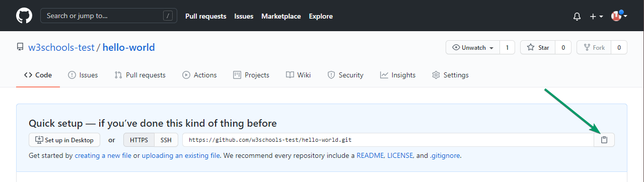Switch to the Actions tab
This screenshot has height=182, width=644.
(x=199, y=75)
